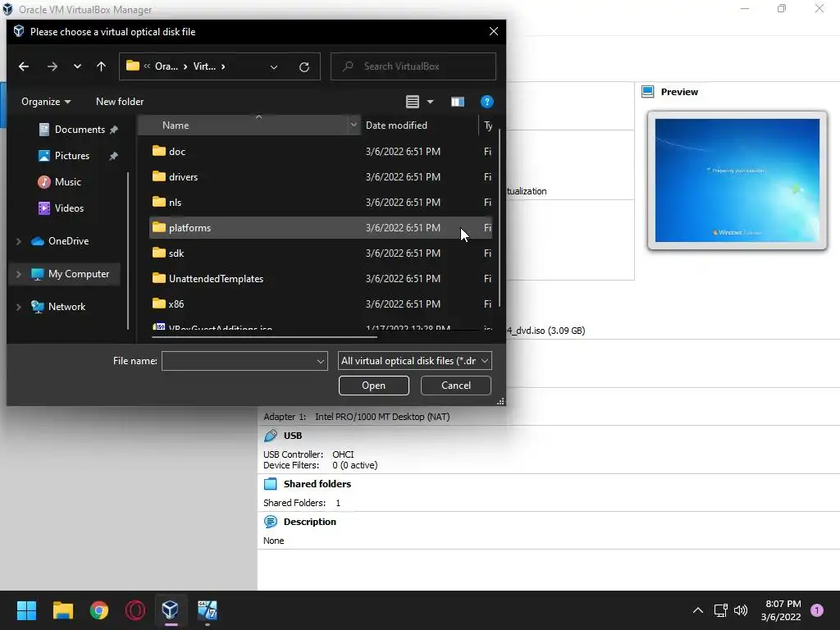Click the vertical scrollbar in file list

pyautogui.click(x=500, y=218)
